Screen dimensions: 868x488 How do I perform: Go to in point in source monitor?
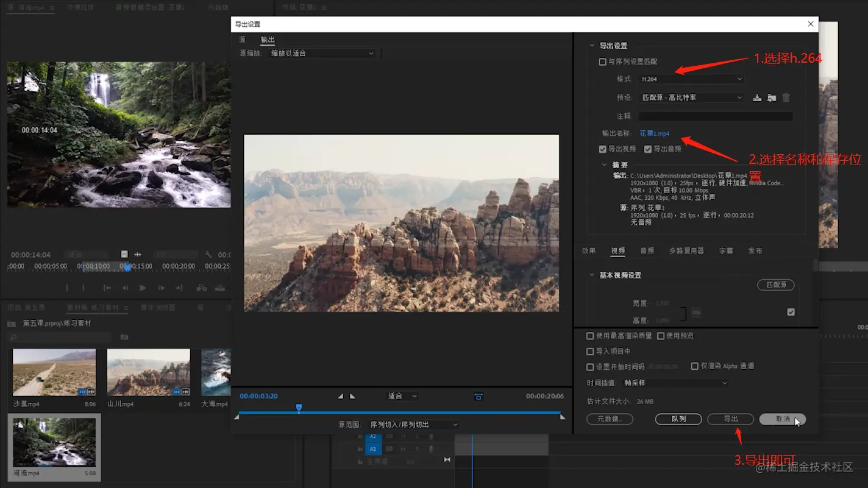coord(107,288)
